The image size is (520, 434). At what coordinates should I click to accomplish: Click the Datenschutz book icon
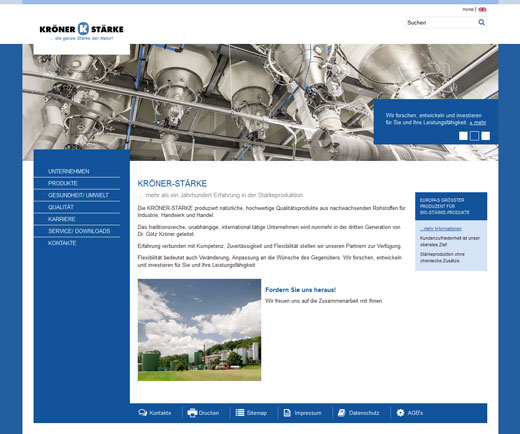pos(342,413)
